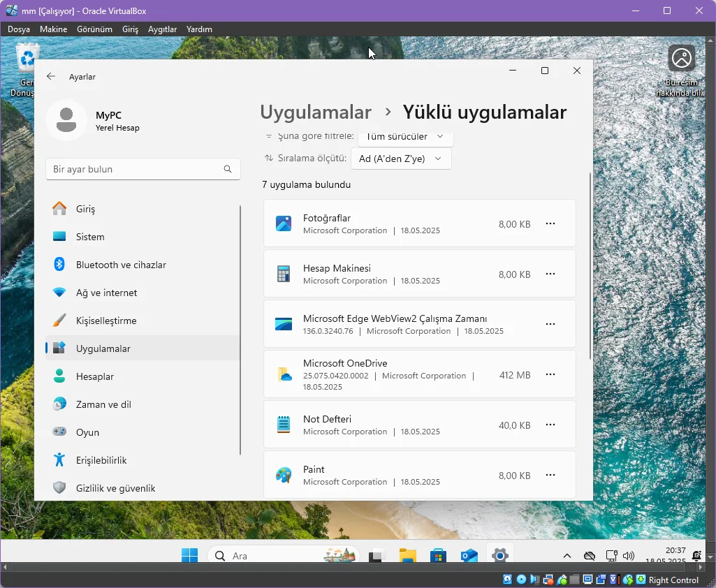
Task: Open Outlook from the taskbar
Action: tap(469, 555)
